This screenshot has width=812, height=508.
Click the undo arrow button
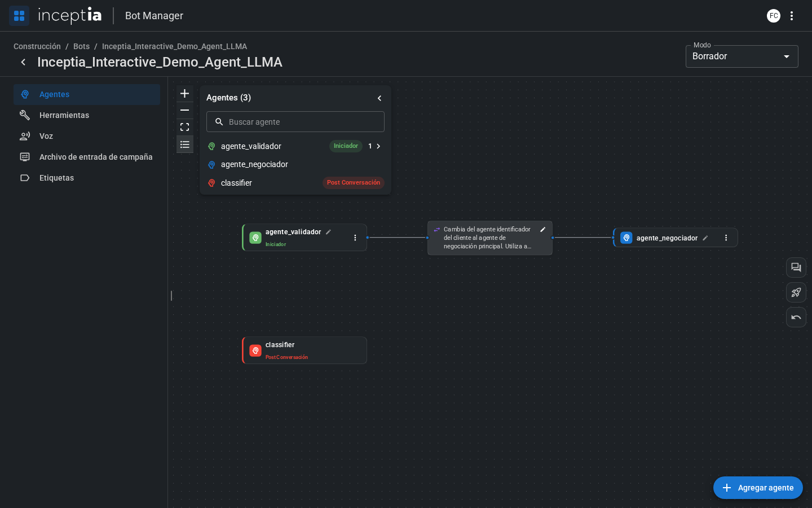[x=796, y=317]
